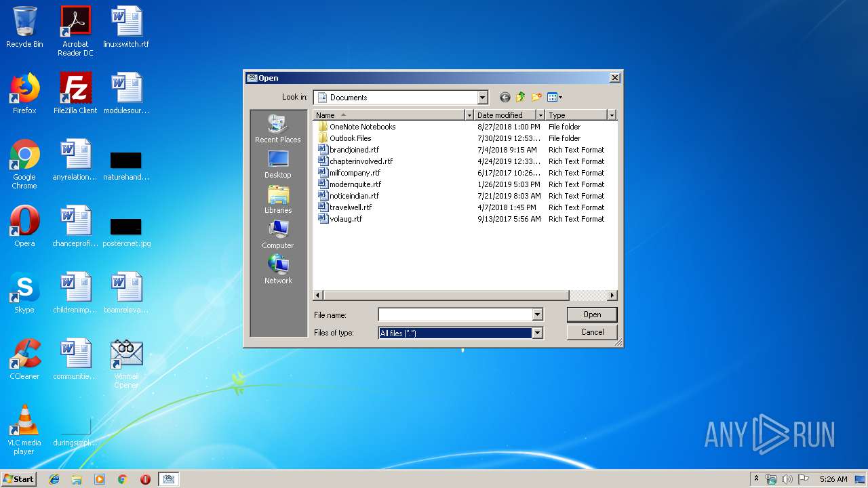Click the Cancel button
868x488 pixels.
tap(592, 332)
